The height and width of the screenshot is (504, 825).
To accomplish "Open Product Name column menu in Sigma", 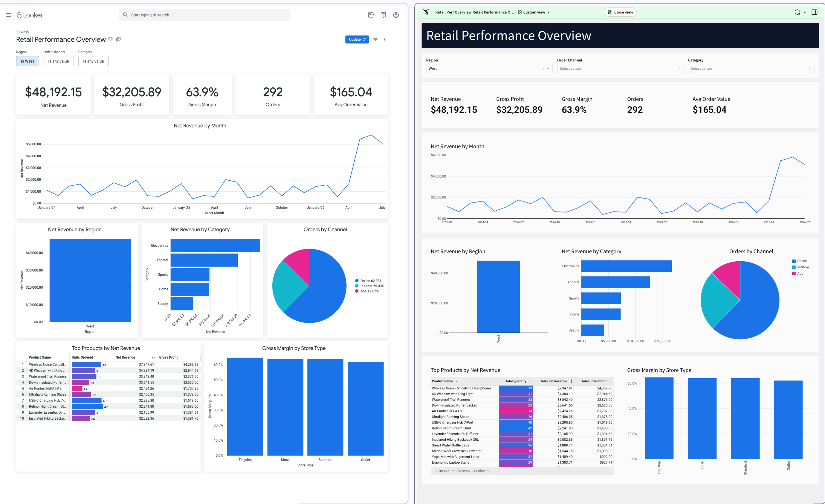I will click(456, 381).
